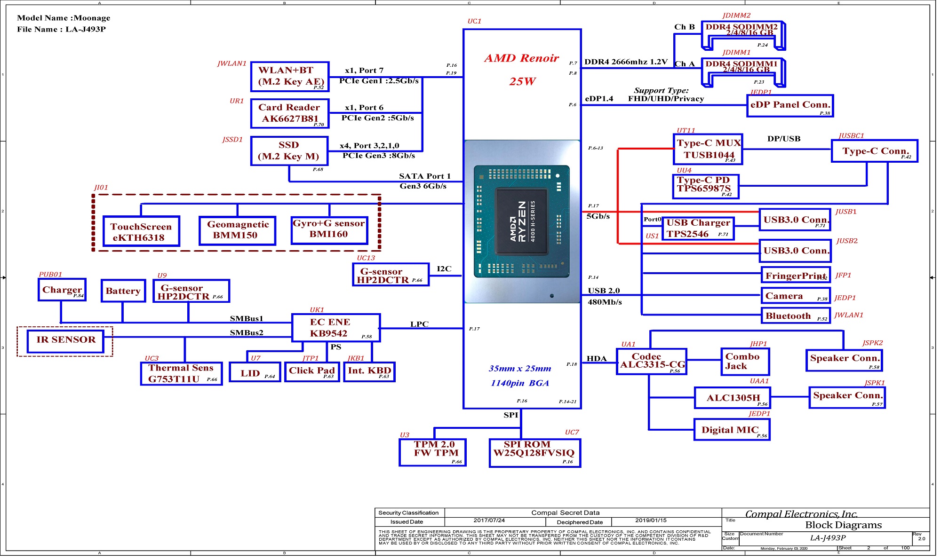Click the Gyro+G sensor BMI160 block
The image size is (941, 560).
tap(329, 230)
